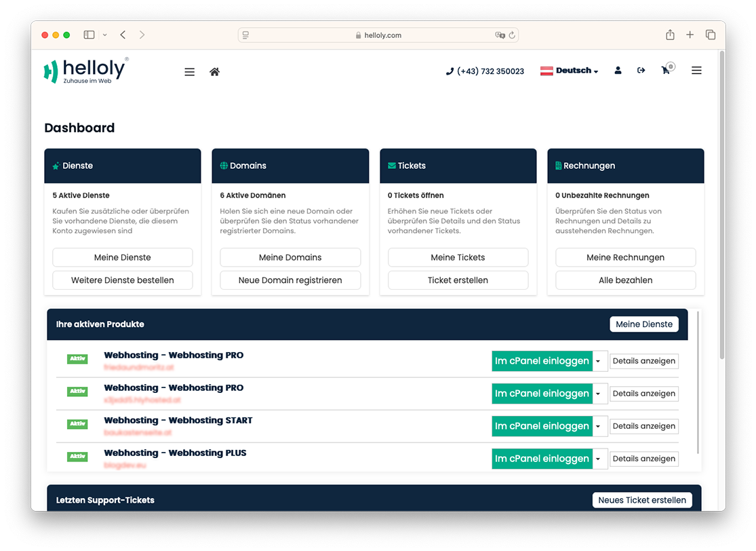
Task: Reload the page with the refresh icon
Action: coord(512,35)
